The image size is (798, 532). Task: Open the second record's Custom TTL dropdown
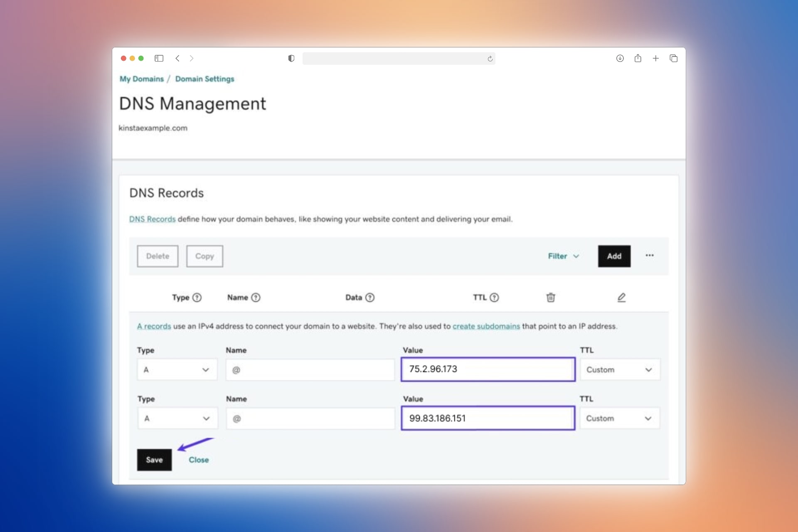pos(619,418)
